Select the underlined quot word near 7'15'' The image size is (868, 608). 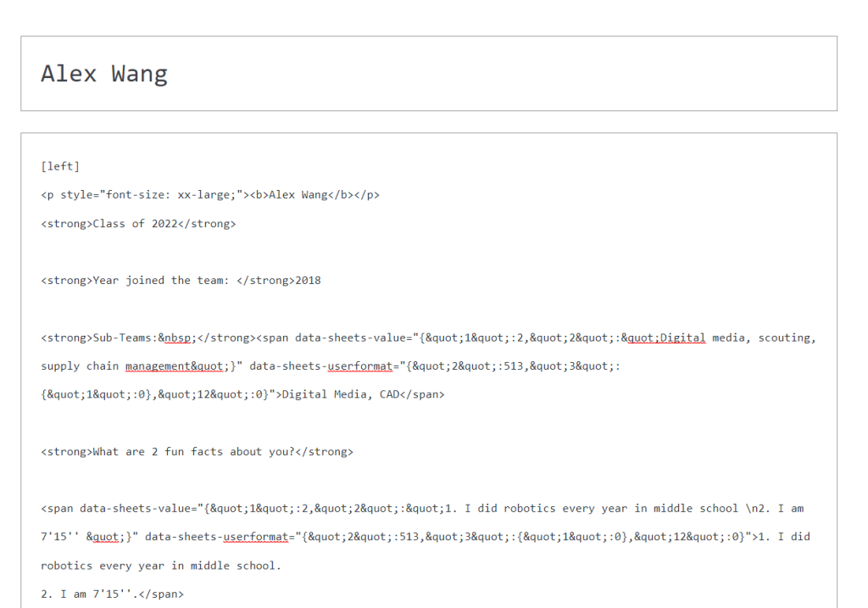point(108,537)
